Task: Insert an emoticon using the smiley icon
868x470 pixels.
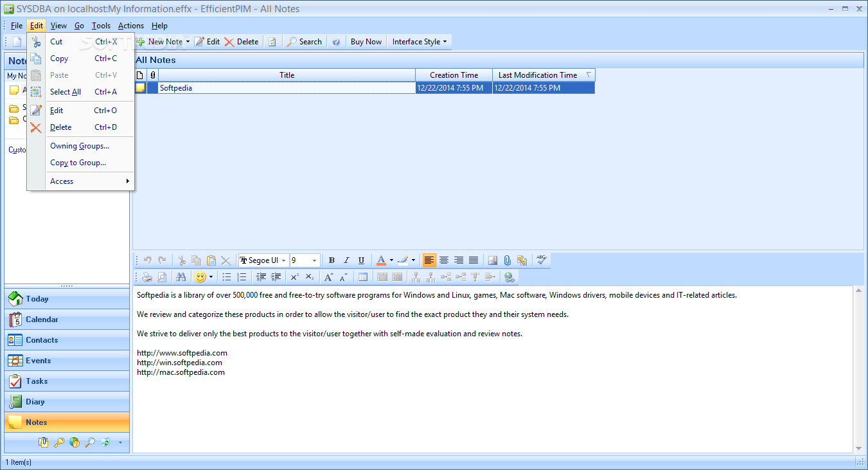Action: pos(200,277)
